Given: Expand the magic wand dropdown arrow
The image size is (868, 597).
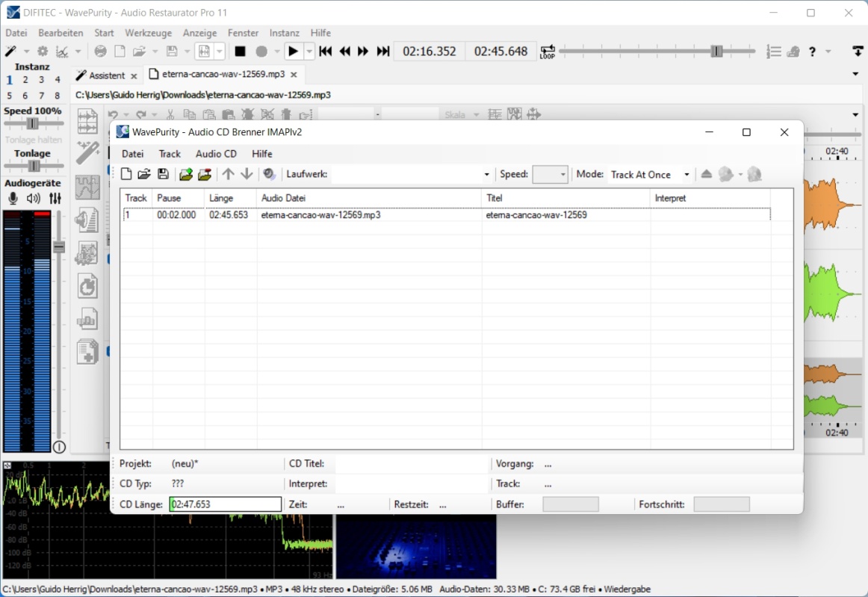Looking at the screenshot, I should coord(26,52).
